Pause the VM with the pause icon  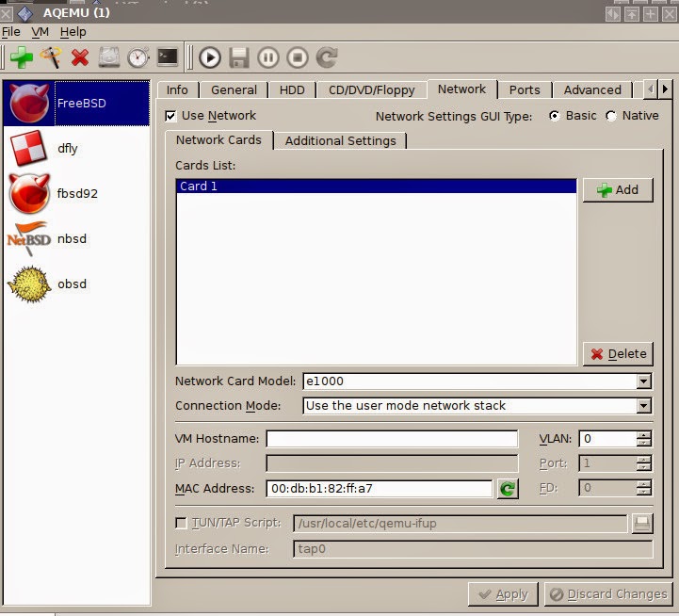(x=268, y=57)
